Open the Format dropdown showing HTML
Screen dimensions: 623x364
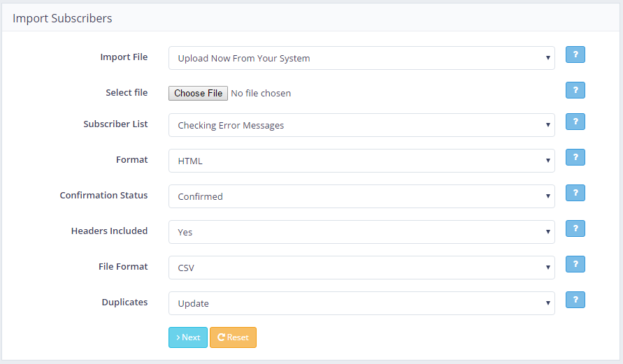click(361, 161)
